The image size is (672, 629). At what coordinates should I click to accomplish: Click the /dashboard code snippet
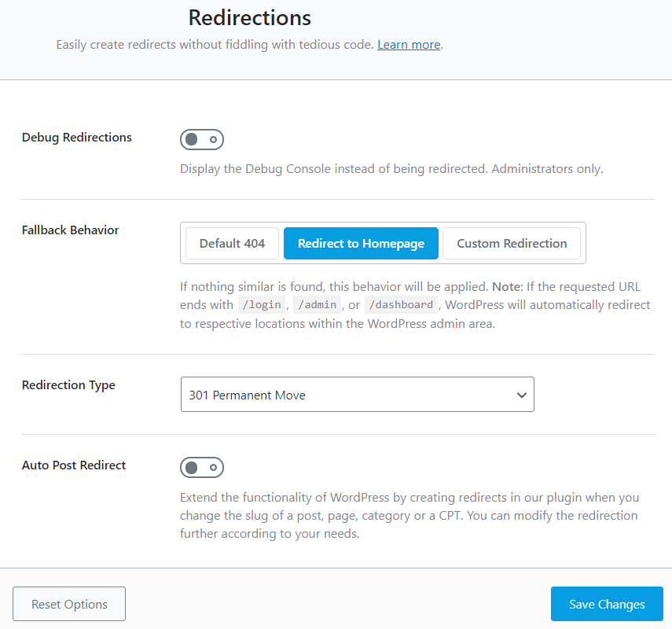tap(401, 305)
